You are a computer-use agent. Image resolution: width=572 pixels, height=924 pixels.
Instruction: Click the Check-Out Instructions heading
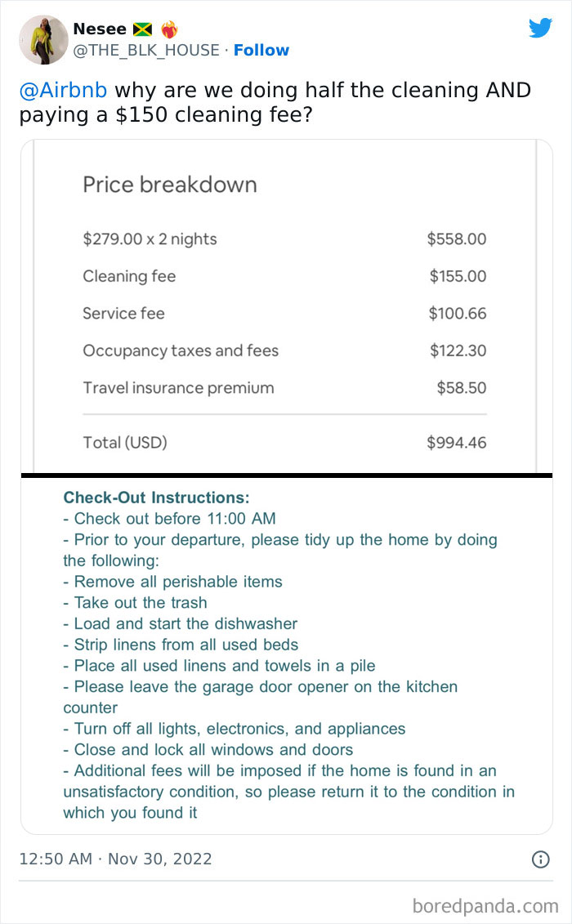click(x=156, y=498)
